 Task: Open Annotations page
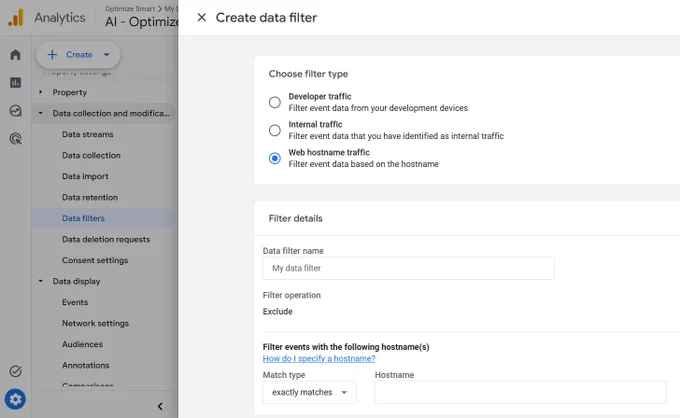85,365
